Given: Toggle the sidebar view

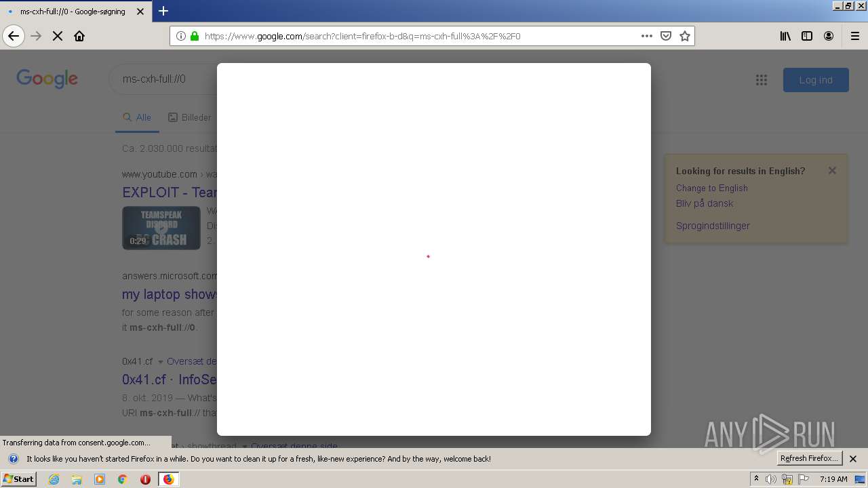Looking at the screenshot, I should pyautogui.click(x=807, y=36).
